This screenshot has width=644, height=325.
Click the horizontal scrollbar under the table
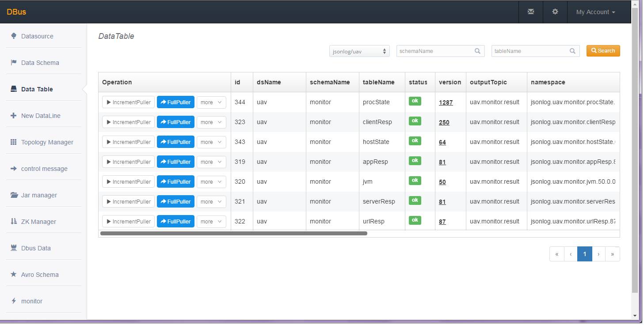233,233
